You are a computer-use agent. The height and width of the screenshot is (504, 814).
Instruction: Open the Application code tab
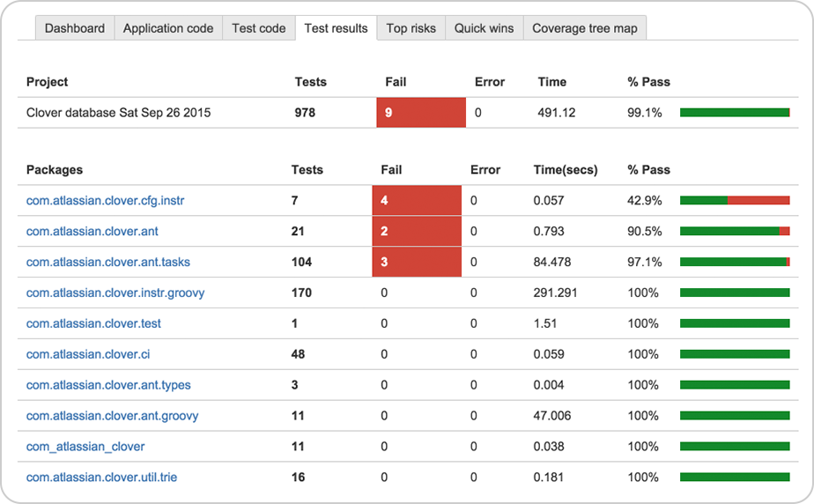(168, 28)
